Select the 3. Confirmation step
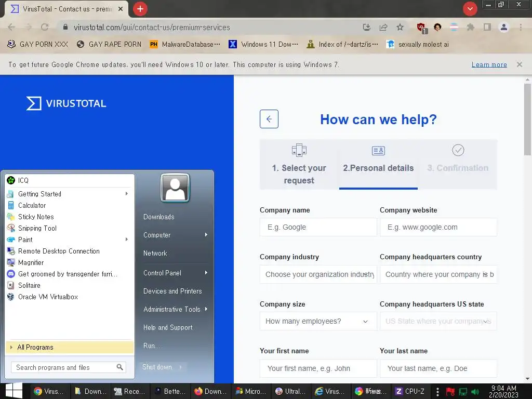This screenshot has width=532, height=399. [458, 165]
